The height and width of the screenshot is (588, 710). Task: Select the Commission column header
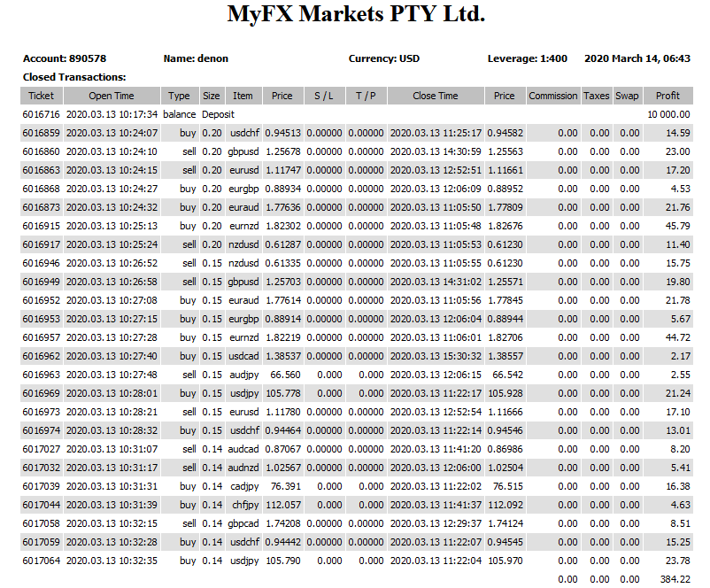pyautogui.click(x=552, y=96)
